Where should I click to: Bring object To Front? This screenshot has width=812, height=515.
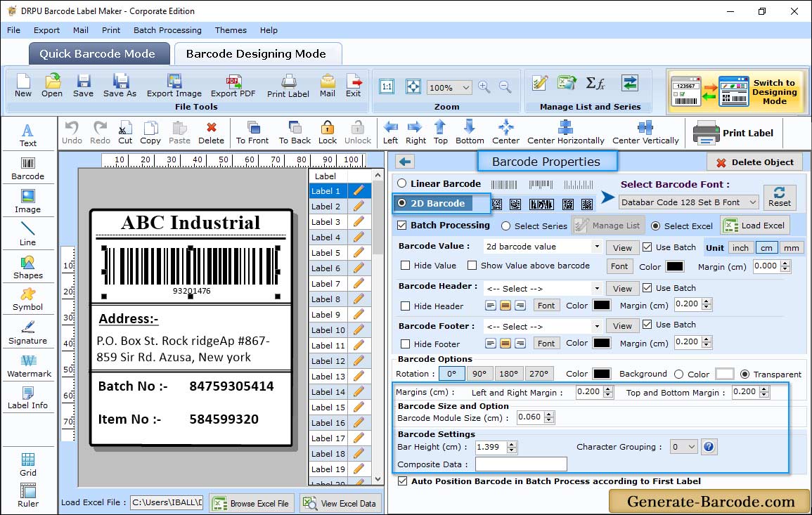pyautogui.click(x=252, y=133)
